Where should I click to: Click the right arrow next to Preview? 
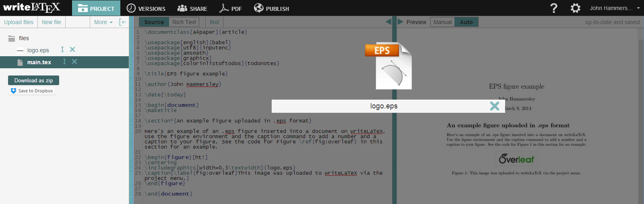tap(400, 22)
